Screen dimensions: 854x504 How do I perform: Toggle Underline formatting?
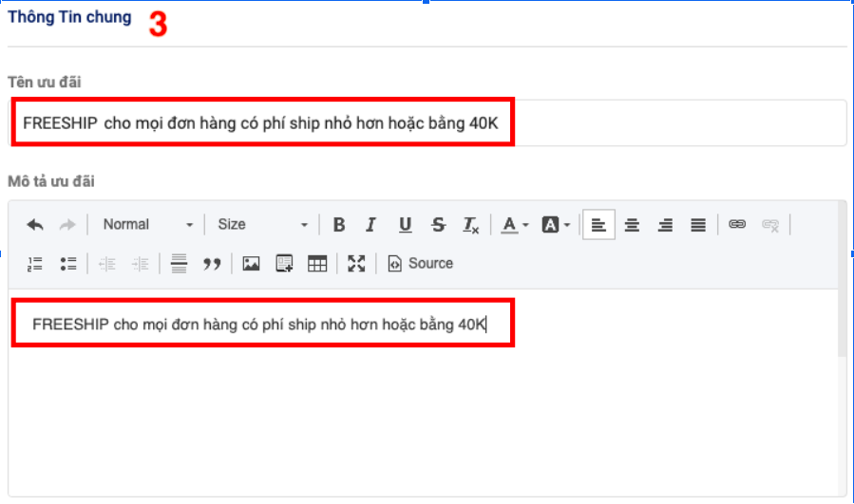(x=405, y=224)
